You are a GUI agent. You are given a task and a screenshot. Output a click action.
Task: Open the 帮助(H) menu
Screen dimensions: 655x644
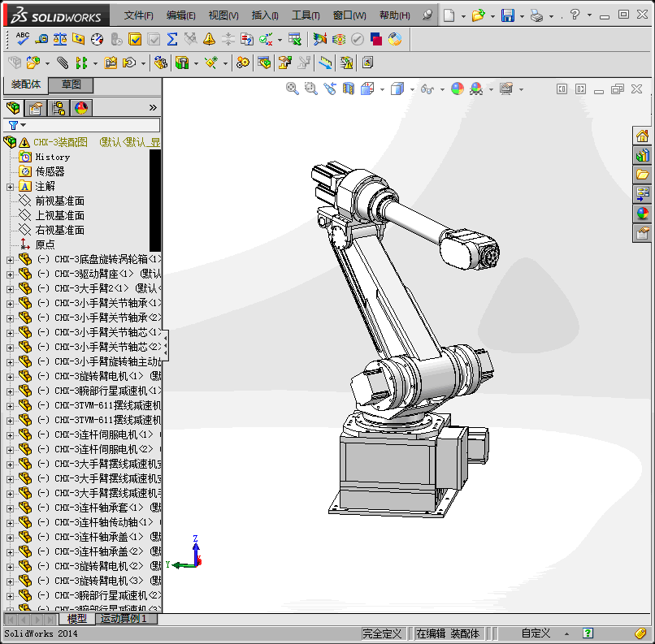point(394,15)
